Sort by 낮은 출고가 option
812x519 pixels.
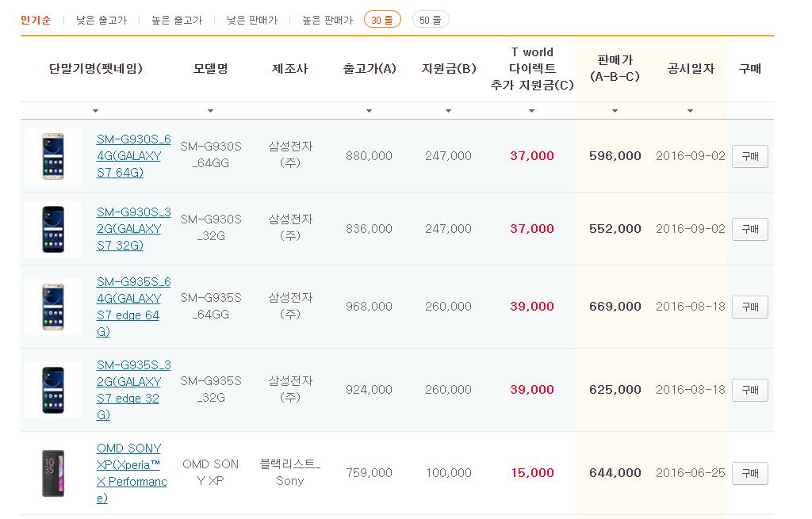click(101, 20)
